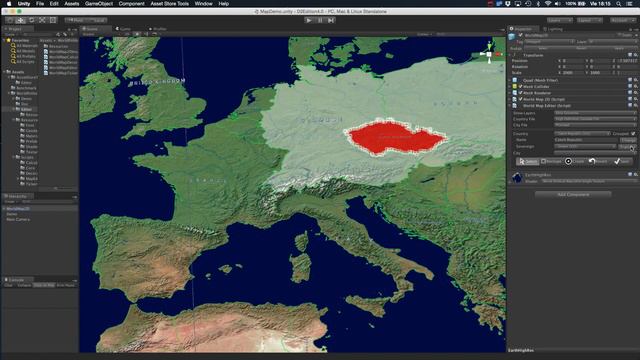Image resolution: width=640 pixels, height=360 pixels.
Task: Open the Country selection dropdown
Action: [582, 133]
